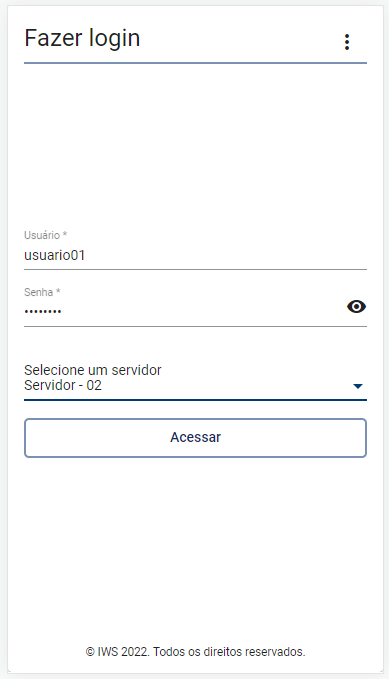Open the more options kebab beside Fazer login
Screen dimensions: 389x679
pos(347,42)
